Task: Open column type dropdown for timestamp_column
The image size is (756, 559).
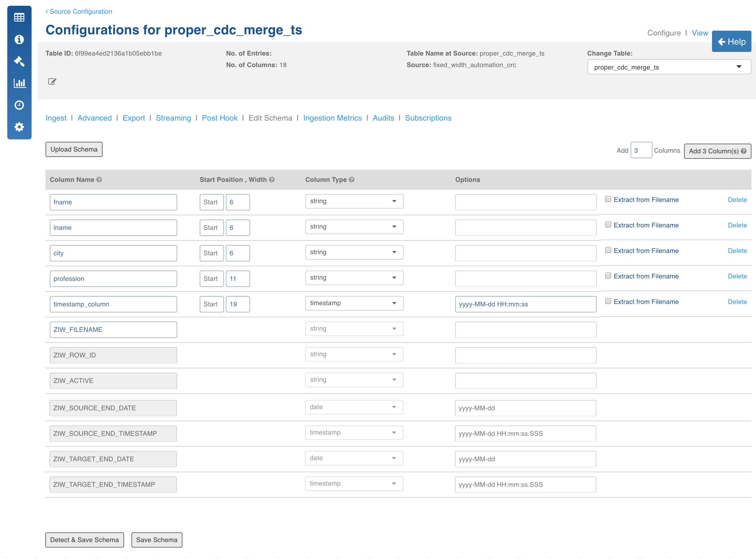Action: coord(354,303)
